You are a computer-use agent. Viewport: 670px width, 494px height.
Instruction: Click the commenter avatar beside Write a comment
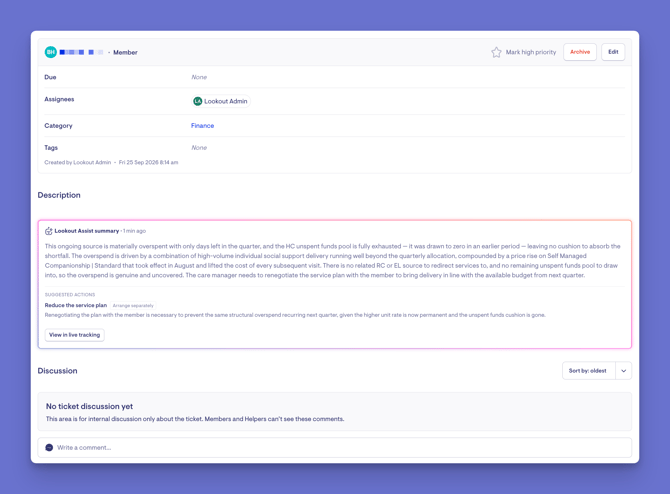(x=49, y=447)
